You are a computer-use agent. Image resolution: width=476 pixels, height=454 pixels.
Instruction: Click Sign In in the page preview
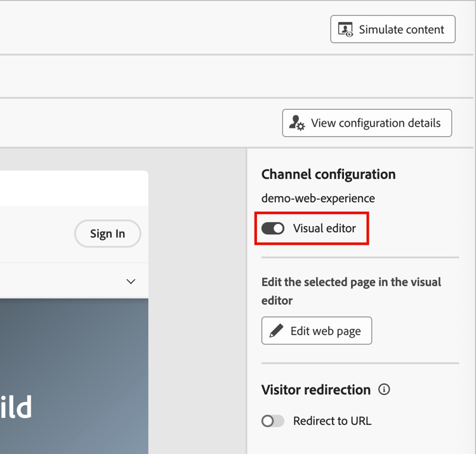[x=107, y=233]
